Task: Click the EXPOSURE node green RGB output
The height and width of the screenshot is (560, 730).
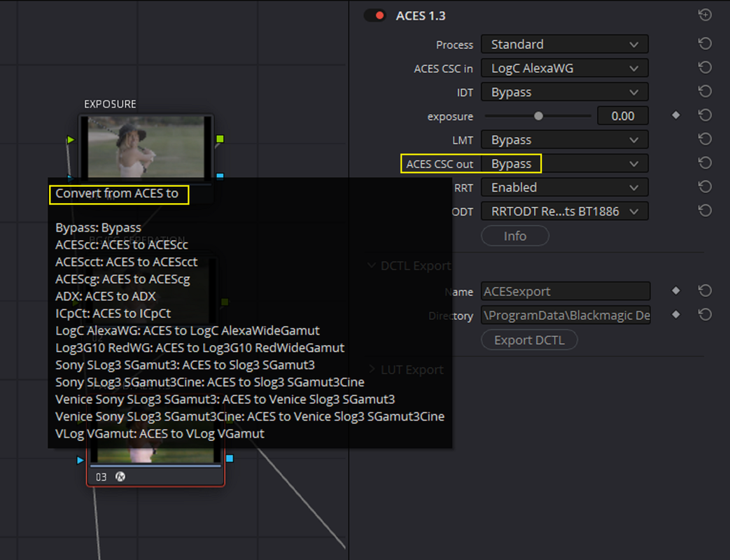Action: click(x=220, y=139)
